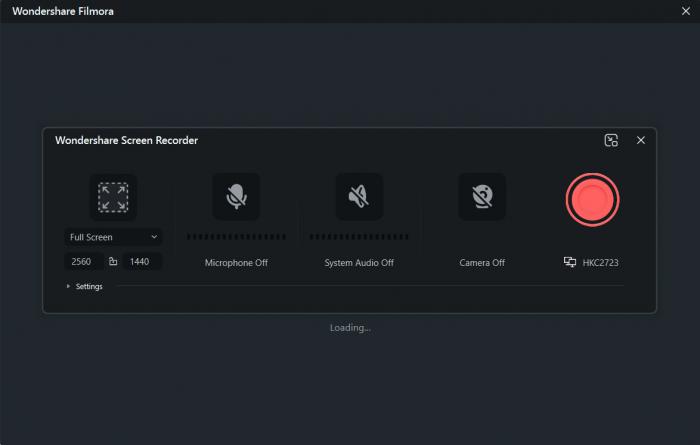Start recording with the red record button
This screenshot has width=700, height=445.
point(592,200)
